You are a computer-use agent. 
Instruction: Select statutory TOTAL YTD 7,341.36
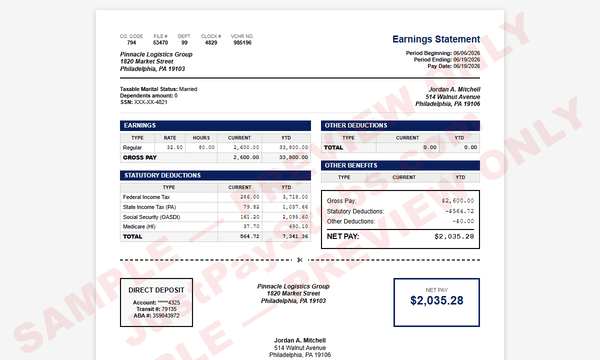click(x=295, y=236)
